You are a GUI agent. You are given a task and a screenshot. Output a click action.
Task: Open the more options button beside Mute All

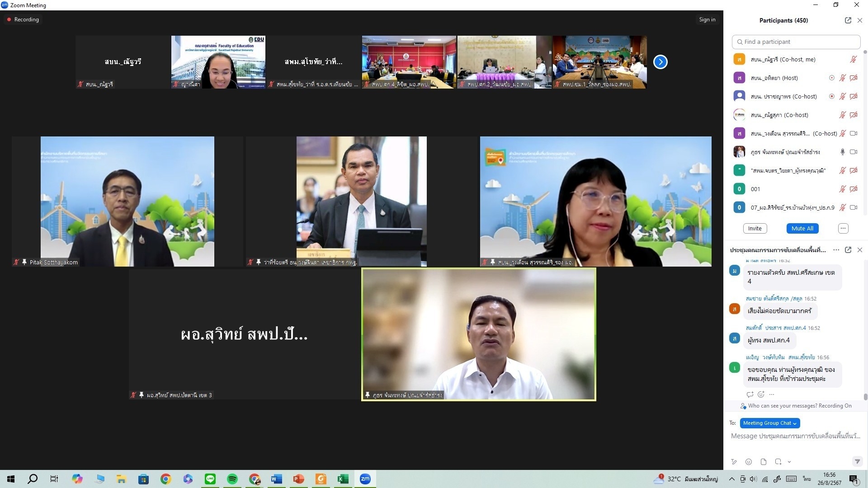843,228
